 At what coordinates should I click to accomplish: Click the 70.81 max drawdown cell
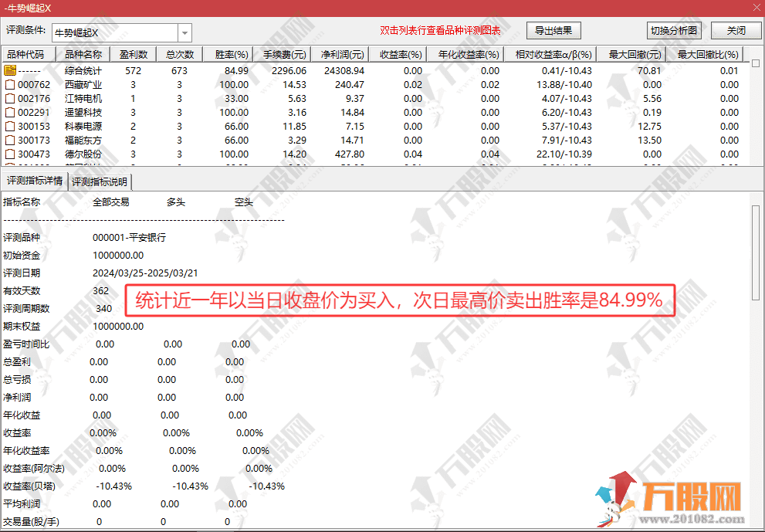(x=649, y=71)
